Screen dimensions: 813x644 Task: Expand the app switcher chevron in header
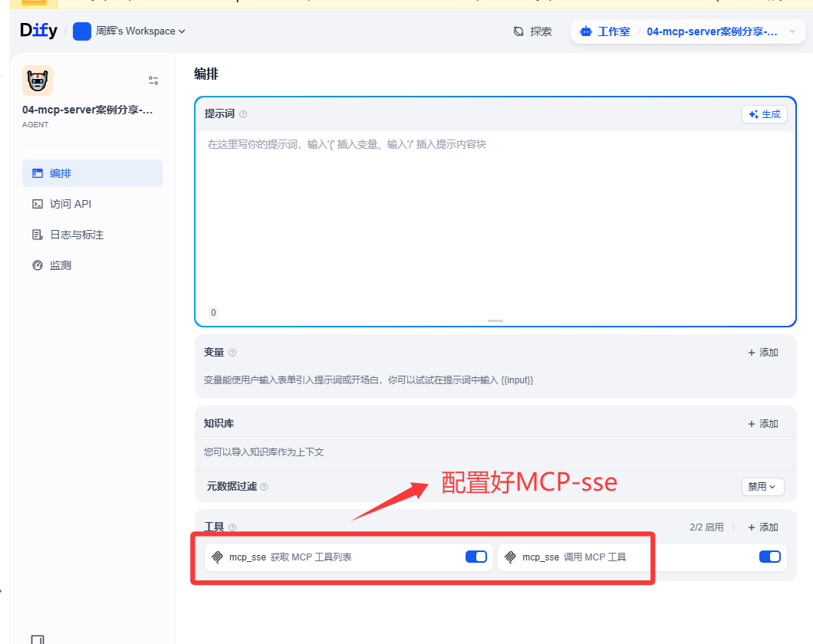click(x=792, y=31)
